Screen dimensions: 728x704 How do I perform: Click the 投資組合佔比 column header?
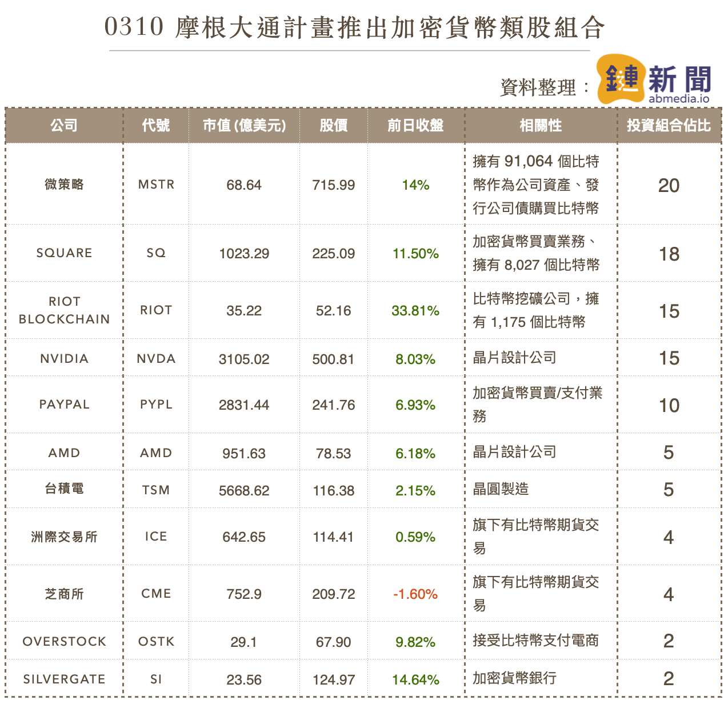click(x=669, y=125)
